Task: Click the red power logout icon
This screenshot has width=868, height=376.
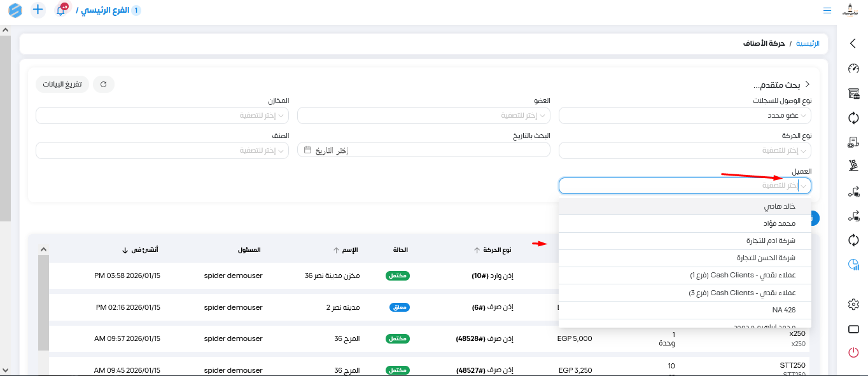Action: 853,352
